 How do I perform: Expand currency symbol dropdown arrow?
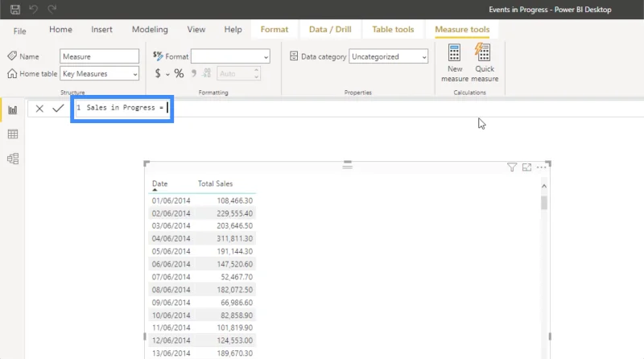click(x=167, y=74)
